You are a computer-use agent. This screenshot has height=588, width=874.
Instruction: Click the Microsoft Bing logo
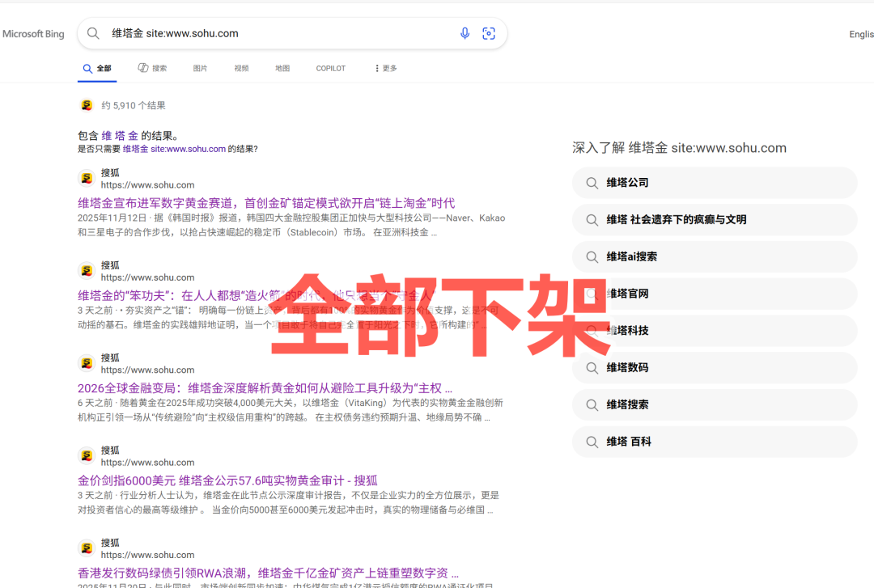click(x=33, y=33)
